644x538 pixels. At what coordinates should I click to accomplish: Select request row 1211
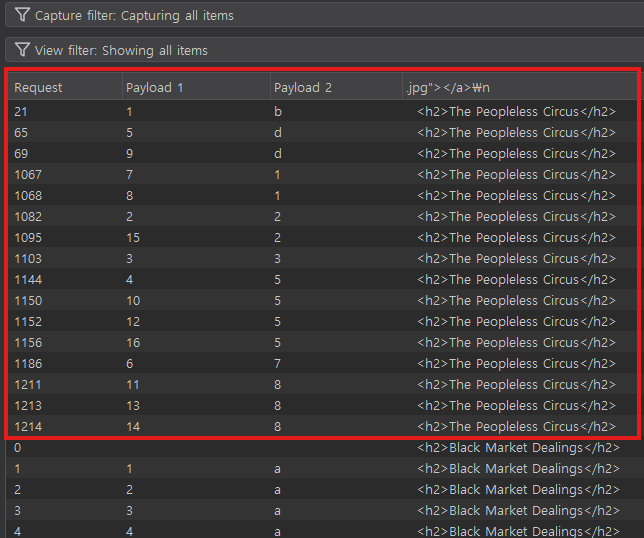[322, 384]
